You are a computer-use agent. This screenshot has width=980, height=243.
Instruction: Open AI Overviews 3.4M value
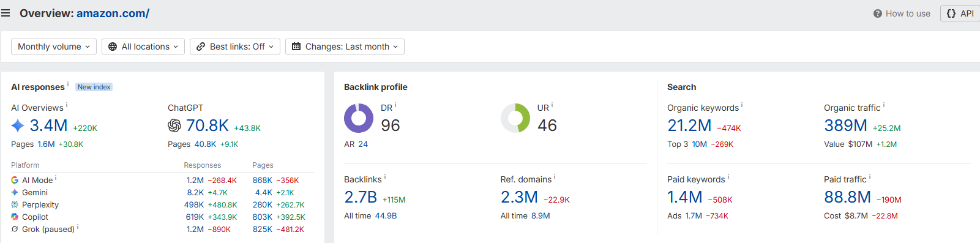click(48, 125)
